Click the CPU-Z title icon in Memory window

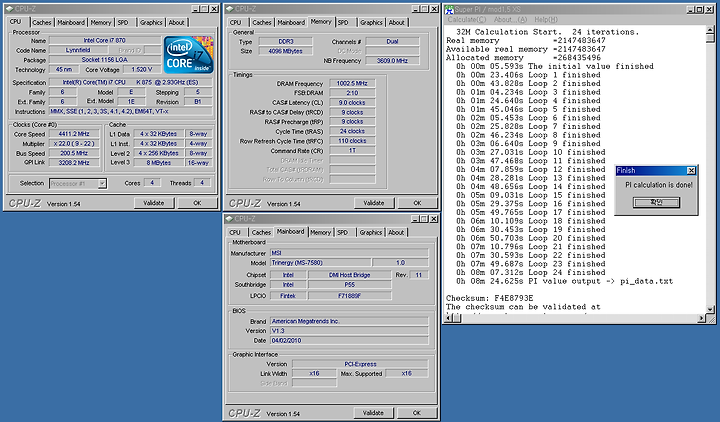[230, 9]
